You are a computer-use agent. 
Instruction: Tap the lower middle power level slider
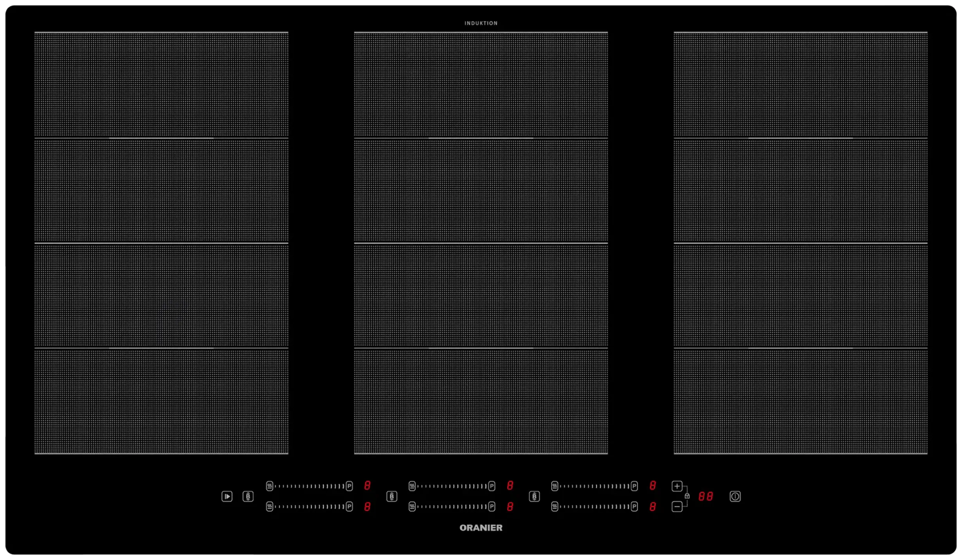pyautogui.click(x=452, y=506)
